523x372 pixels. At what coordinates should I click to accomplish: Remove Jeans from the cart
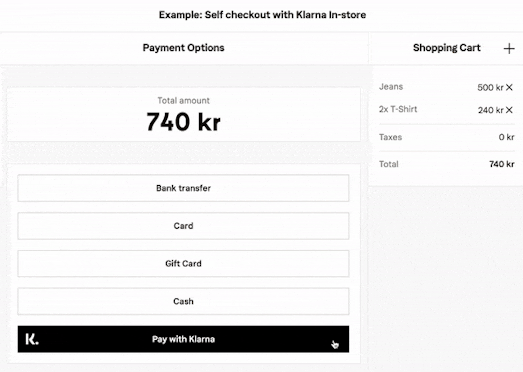[x=509, y=87]
